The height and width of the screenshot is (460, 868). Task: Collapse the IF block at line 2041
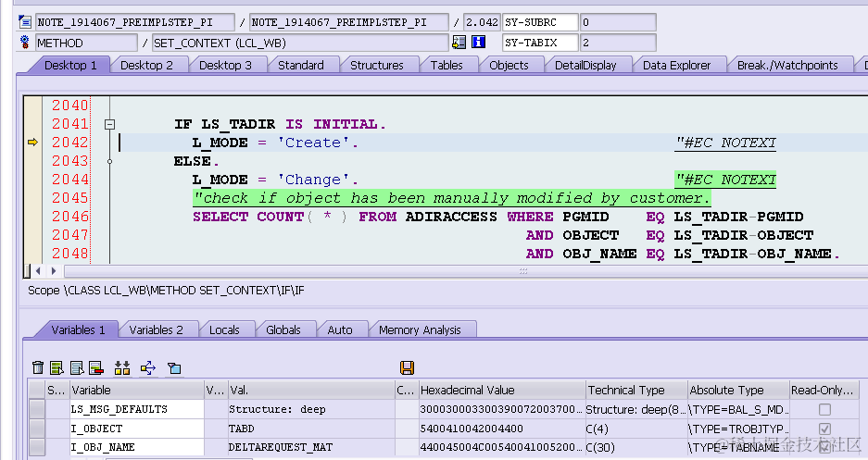pos(109,124)
